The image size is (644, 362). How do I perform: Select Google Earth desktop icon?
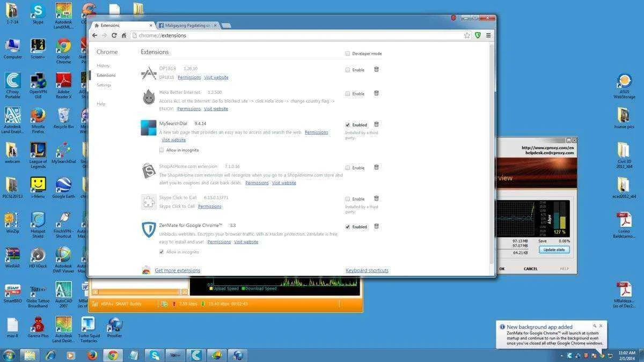[x=63, y=188]
